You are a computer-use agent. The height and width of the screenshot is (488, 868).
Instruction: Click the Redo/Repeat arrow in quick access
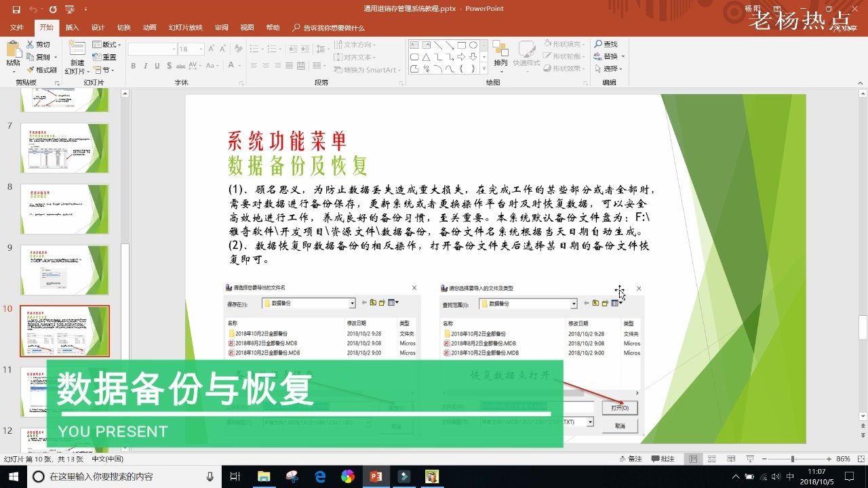coord(53,9)
